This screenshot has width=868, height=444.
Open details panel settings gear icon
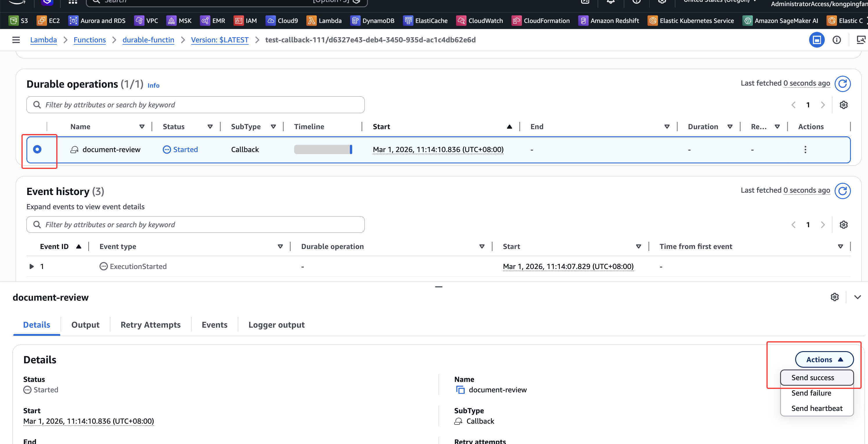coord(834,297)
